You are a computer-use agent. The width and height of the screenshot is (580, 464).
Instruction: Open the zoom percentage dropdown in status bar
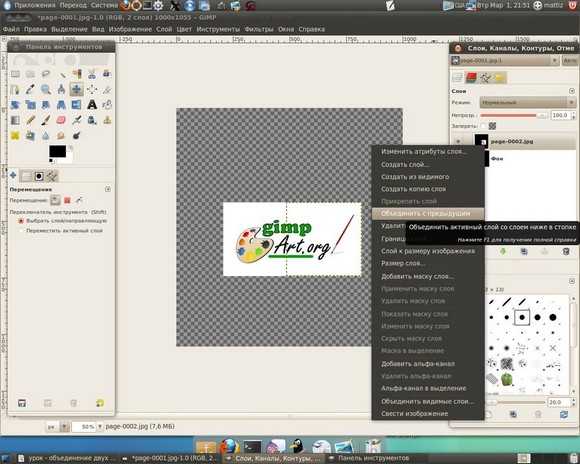click(x=100, y=427)
